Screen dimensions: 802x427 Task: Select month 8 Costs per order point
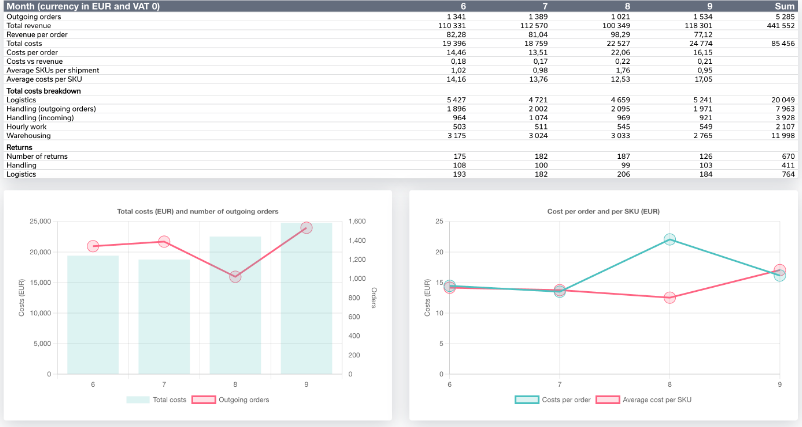(x=670, y=239)
